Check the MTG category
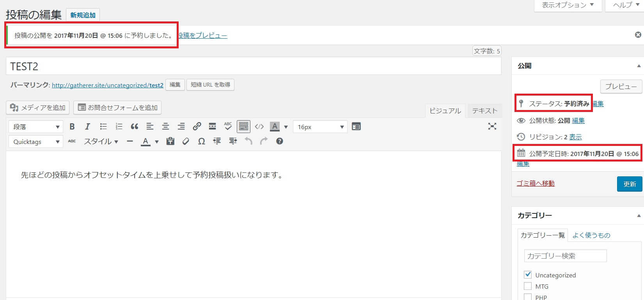Image resolution: width=644 pixels, height=300 pixels. 528,286
